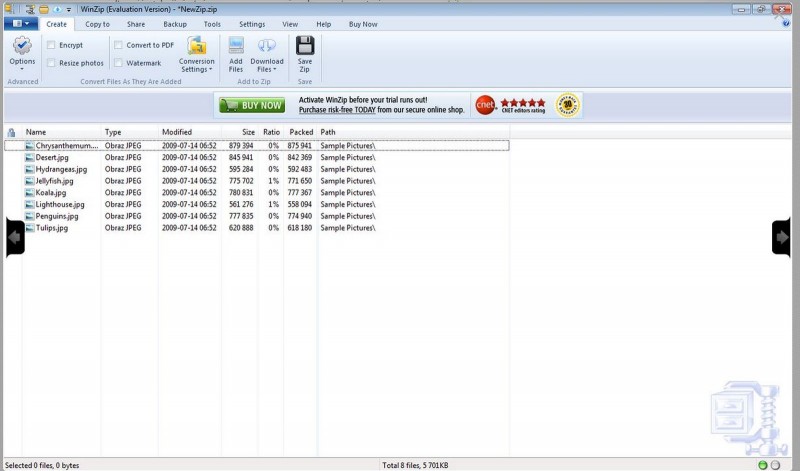The height and width of the screenshot is (471, 800).
Task: Open the blue application menu dropdown
Action: (x=20, y=23)
